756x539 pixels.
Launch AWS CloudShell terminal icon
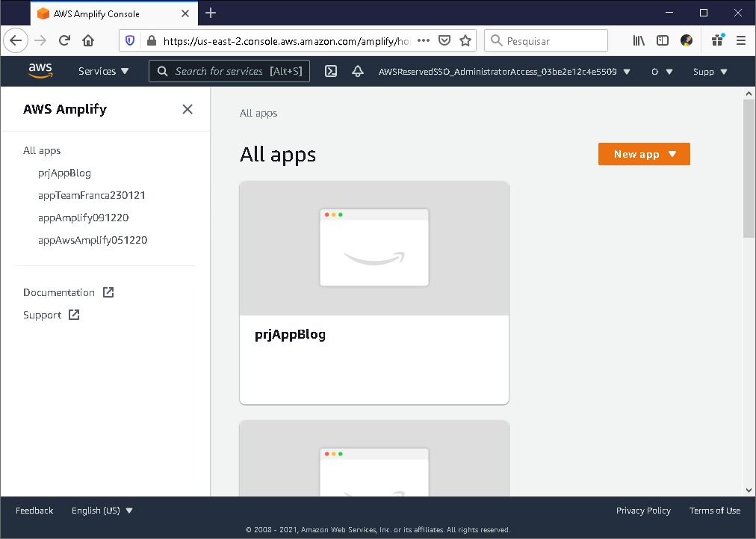pyautogui.click(x=331, y=72)
